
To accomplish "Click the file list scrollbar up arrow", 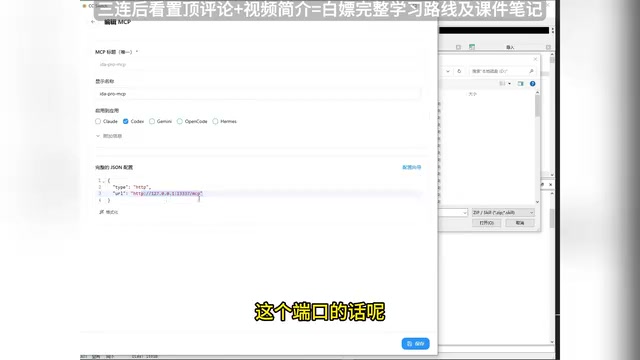I will 537,93.
